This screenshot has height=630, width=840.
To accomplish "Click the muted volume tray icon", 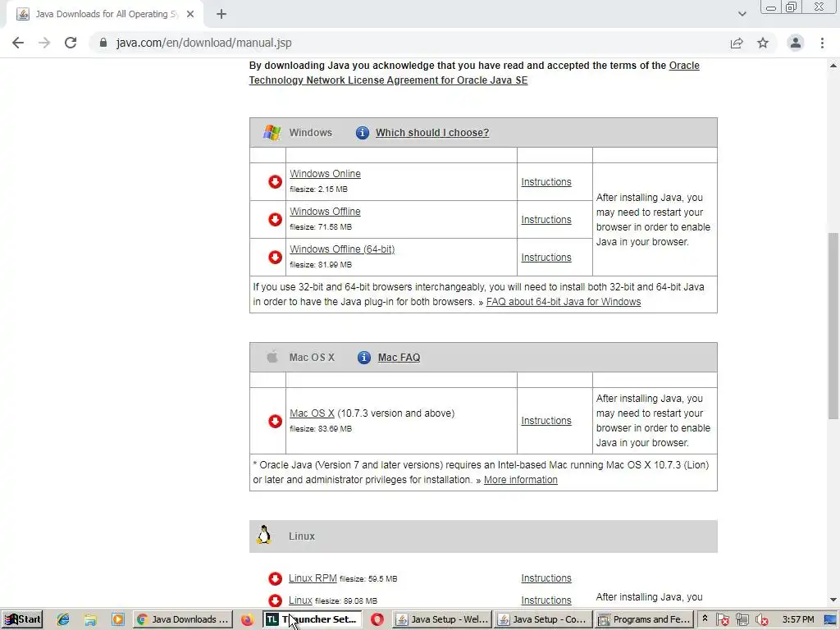I will tap(761, 619).
